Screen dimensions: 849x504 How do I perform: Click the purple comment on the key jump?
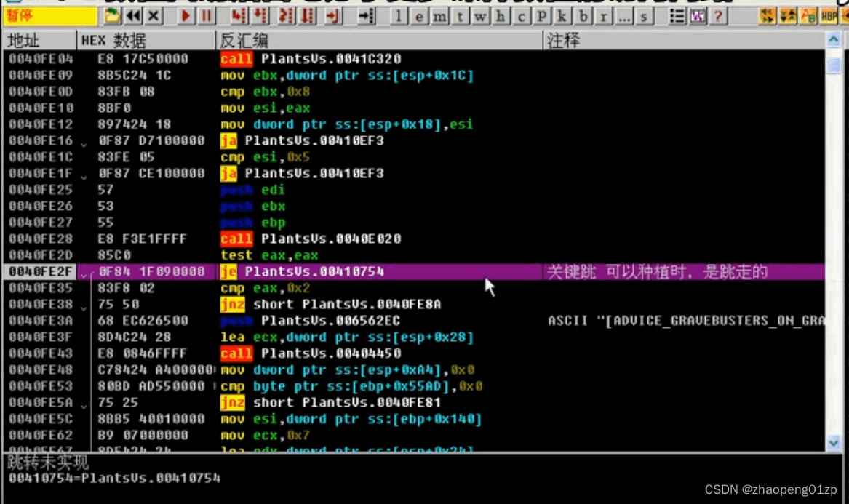(x=658, y=271)
